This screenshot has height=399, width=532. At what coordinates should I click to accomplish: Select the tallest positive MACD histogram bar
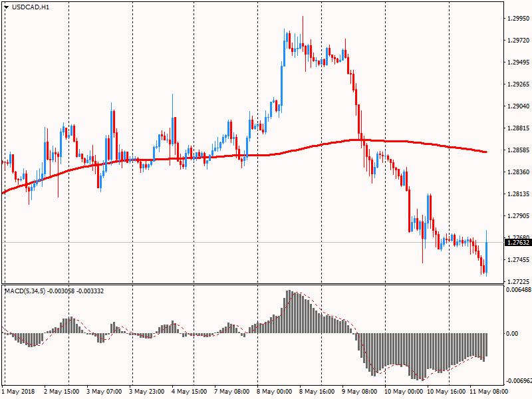coord(289,311)
